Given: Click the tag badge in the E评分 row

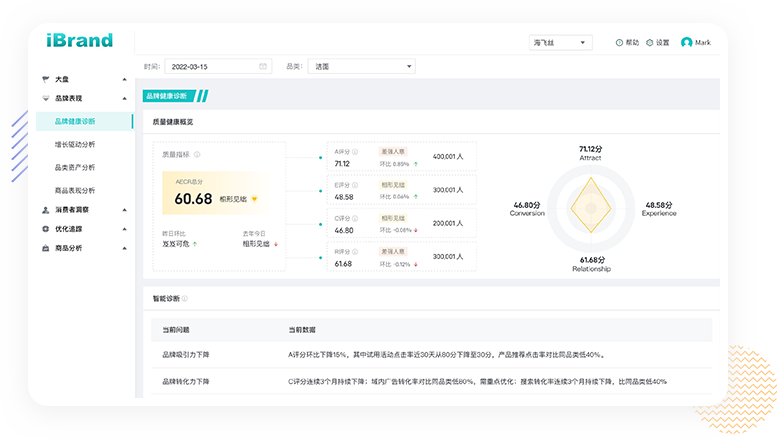Looking at the screenshot, I should pyautogui.click(x=393, y=185).
